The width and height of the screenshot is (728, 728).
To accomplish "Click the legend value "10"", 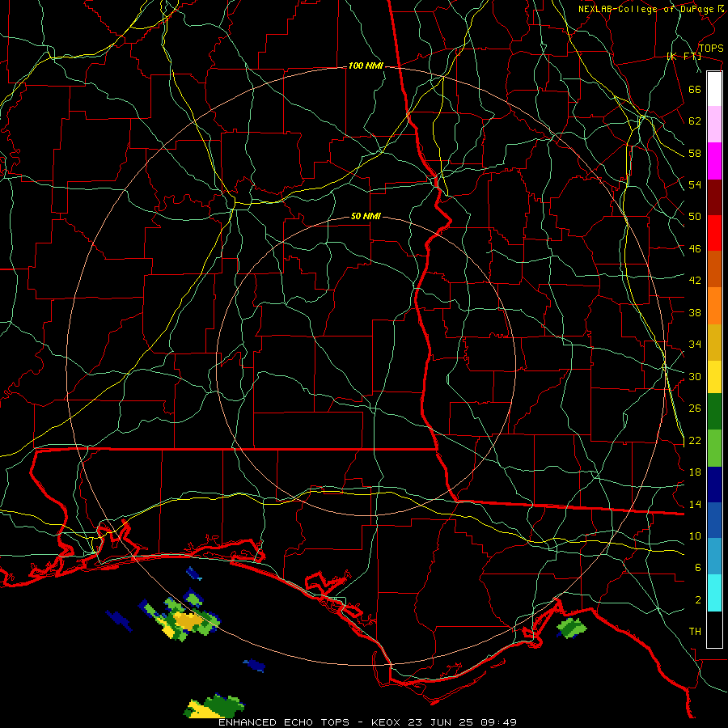I will click(x=695, y=536).
